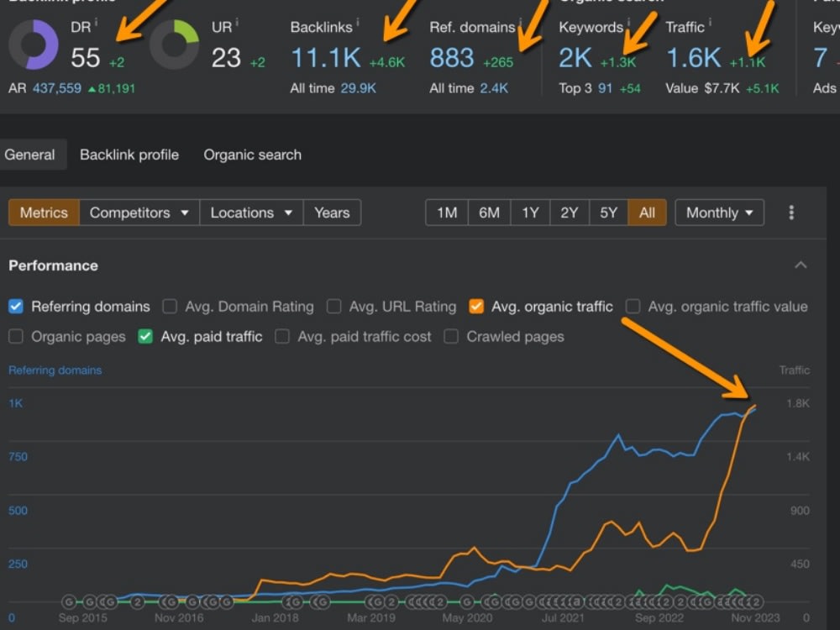840x630 pixels.
Task: Open the Locations dropdown
Action: click(x=251, y=213)
